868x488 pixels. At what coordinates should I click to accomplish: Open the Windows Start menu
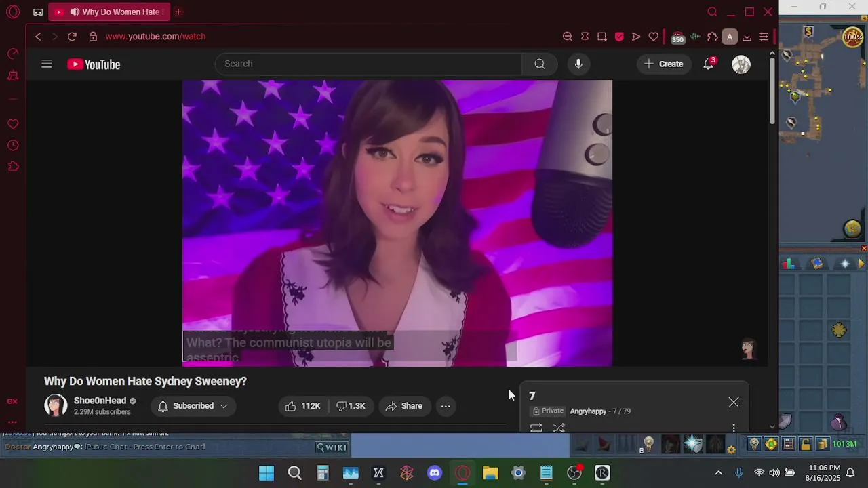coord(267,473)
